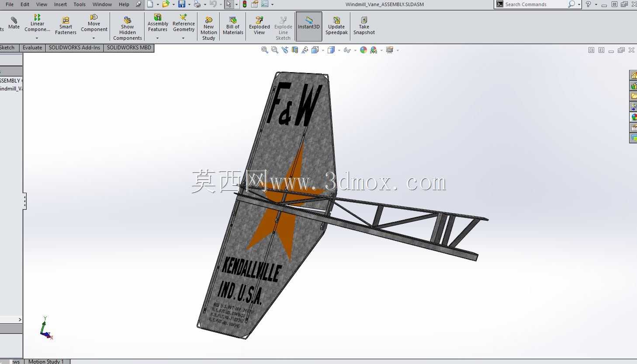Create a New Motion Study
Viewport: 637px width, 364px height.
(209, 29)
